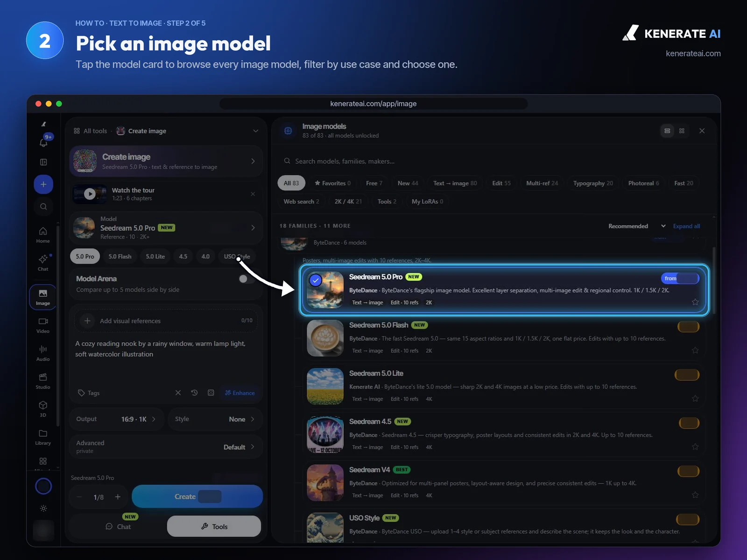747x560 pixels.
Task: Expand Advanced Default settings
Action: (166, 447)
